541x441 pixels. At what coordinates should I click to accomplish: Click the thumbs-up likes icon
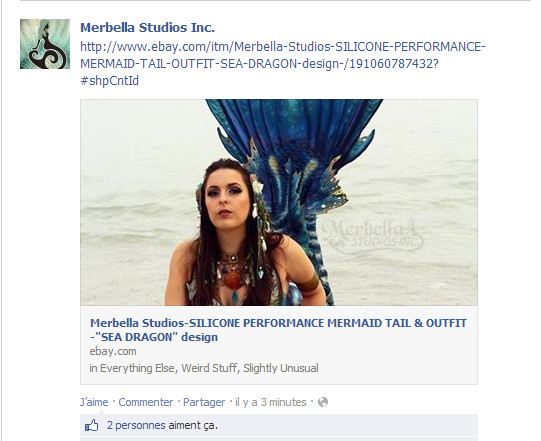pos(91,425)
